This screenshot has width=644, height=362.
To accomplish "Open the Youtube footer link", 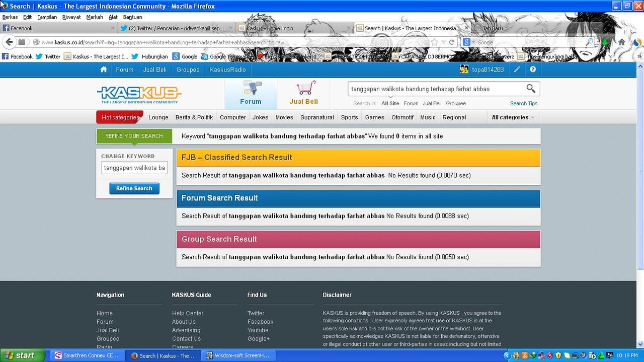I will point(258,330).
